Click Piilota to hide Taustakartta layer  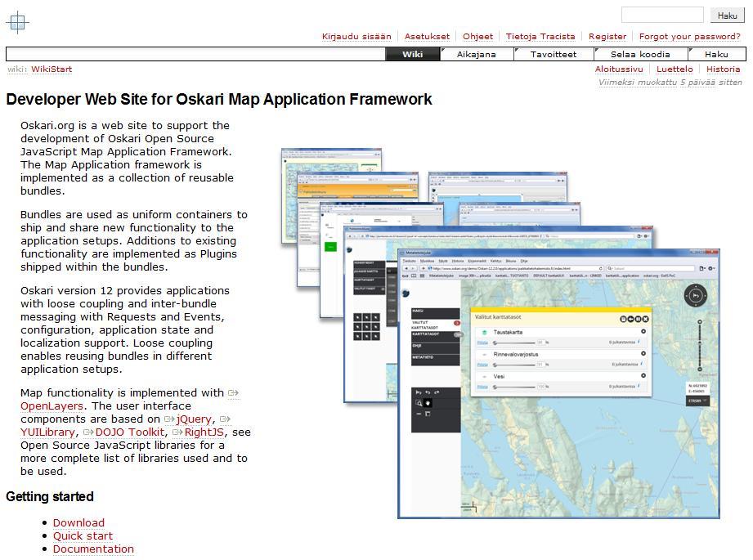click(482, 343)
